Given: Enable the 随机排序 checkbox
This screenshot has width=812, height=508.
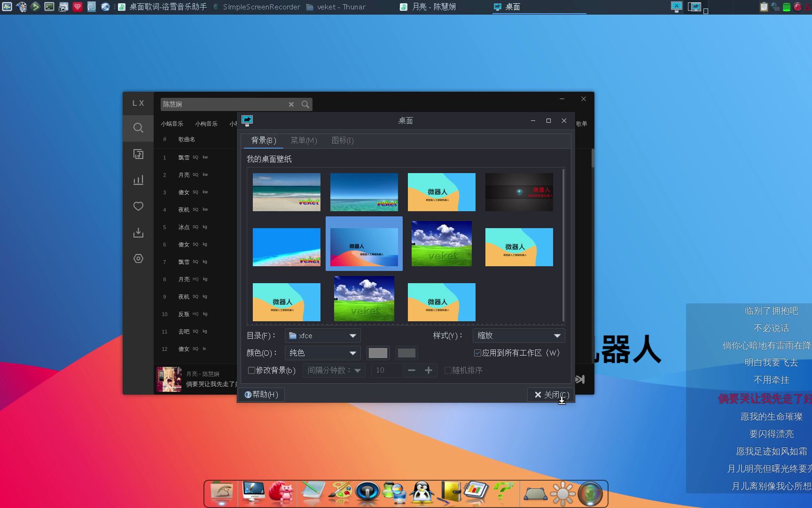Looking at the screenshot, I should (448, 371).
